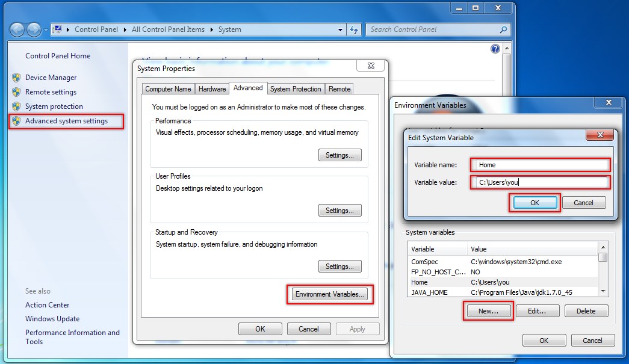Click the shield icon beside Remote settings
The height and width of the screenshot is (364, 629).
point(16,92)
